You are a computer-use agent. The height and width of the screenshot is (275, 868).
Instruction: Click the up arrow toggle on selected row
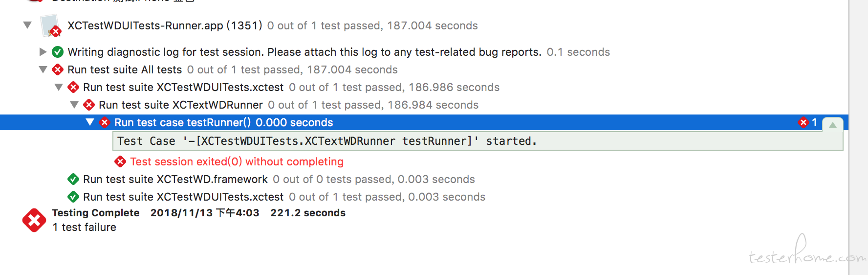(x=833, y=125)
